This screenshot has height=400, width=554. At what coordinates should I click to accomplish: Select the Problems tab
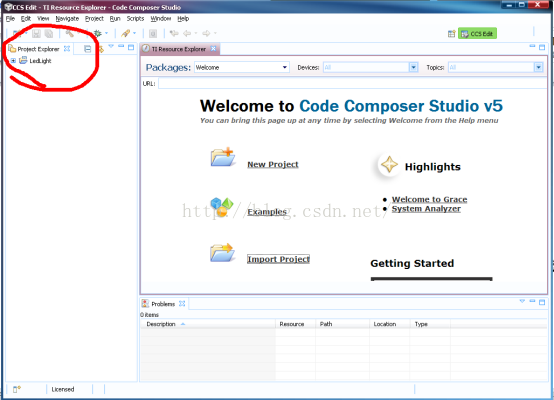point(163,304)
